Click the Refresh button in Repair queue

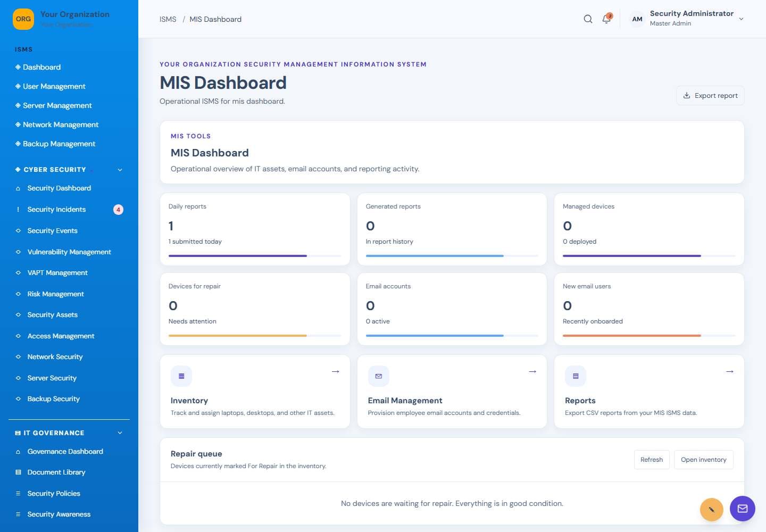pyautogui.click(x=652, y=460)
